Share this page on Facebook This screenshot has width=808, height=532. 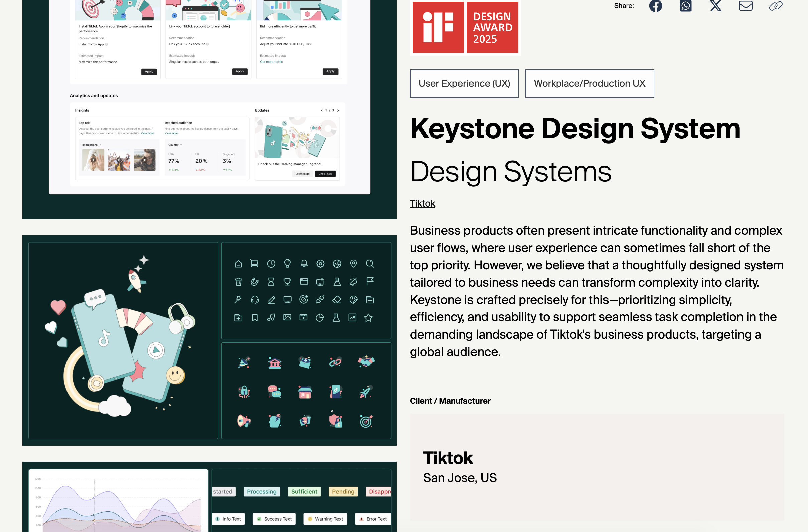[655, 6]
